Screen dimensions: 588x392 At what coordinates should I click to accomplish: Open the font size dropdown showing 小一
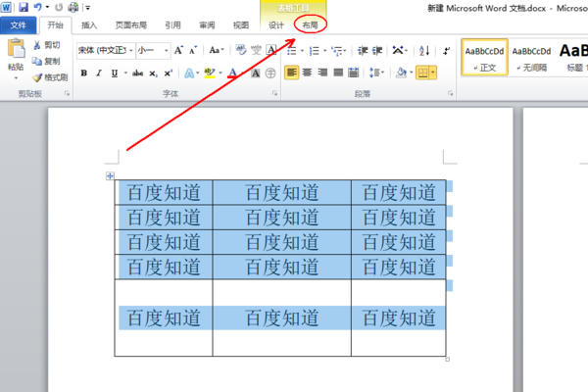click(x=166, y=50)
